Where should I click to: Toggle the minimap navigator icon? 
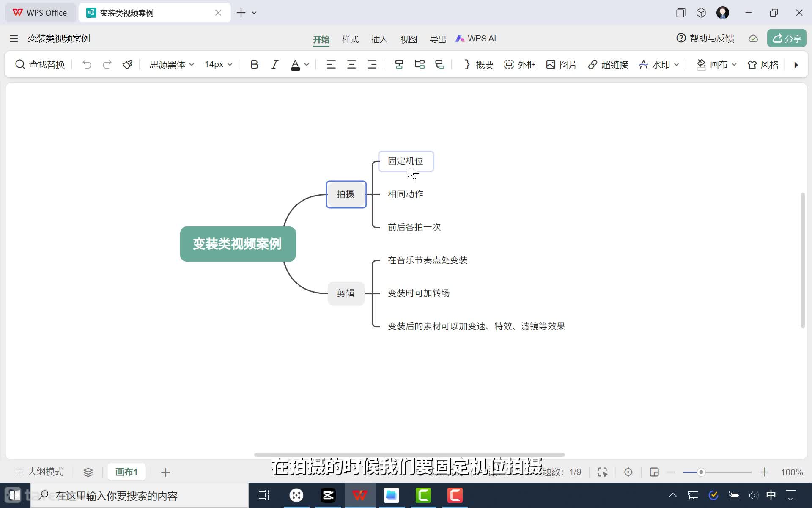(654, 472)
